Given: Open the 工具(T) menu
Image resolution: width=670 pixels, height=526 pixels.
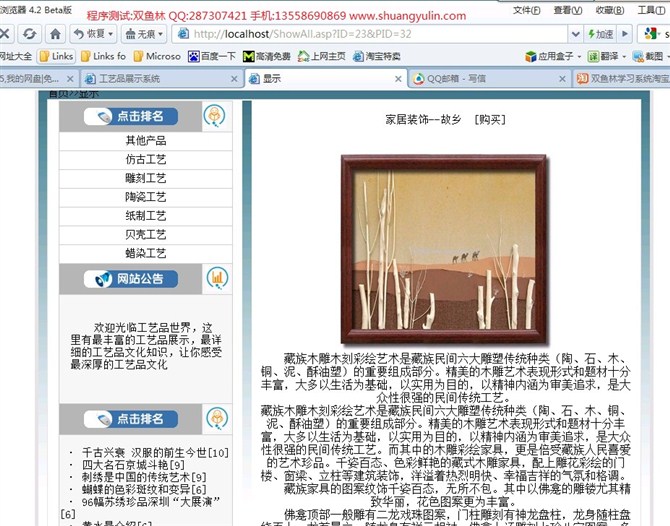Looking at the screenshot, I should point(652,10).
